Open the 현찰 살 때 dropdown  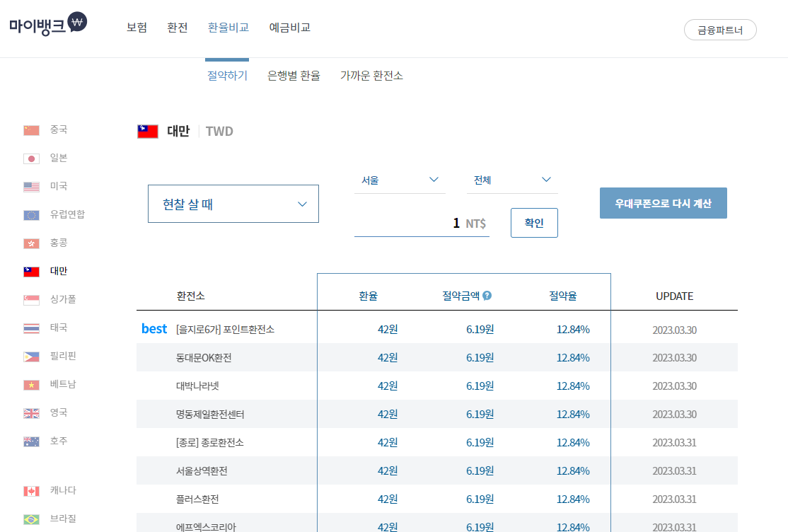[x=233, y=203]
